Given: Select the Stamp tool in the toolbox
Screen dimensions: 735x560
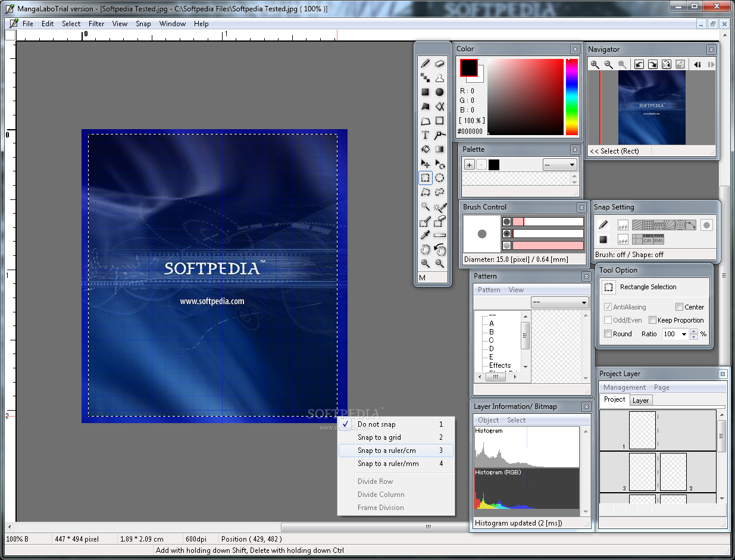Looking at the screenshot, I should coord(440,77).
